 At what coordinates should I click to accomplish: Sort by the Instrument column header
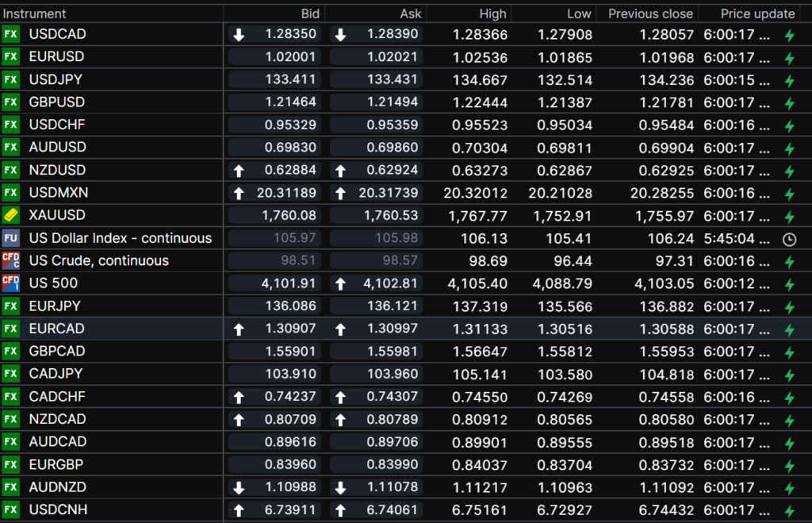point(35,13)
